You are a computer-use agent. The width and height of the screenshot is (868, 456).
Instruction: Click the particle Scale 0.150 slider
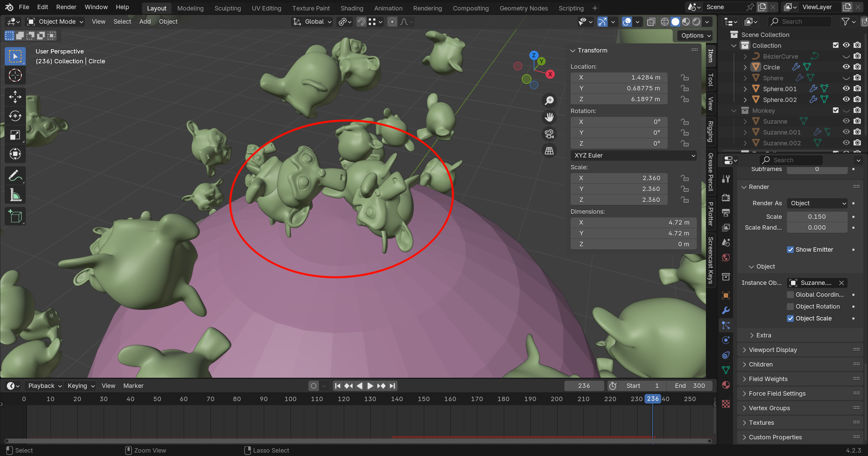pos(817,217)
